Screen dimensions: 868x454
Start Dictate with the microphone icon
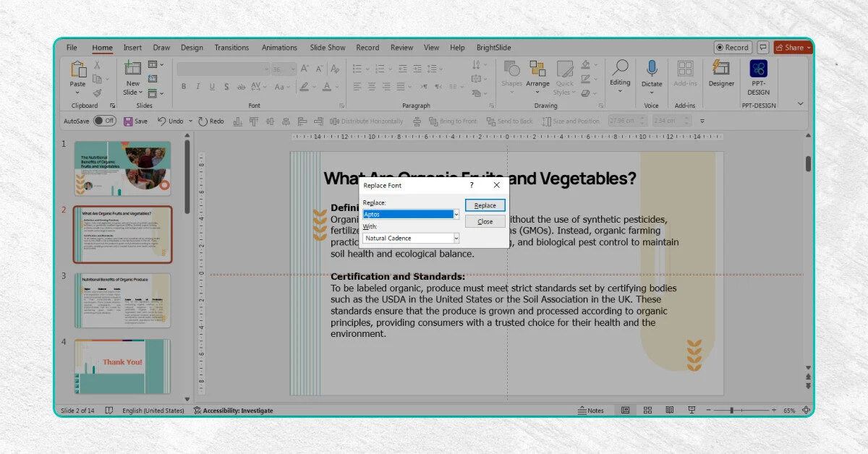[652, 69]
